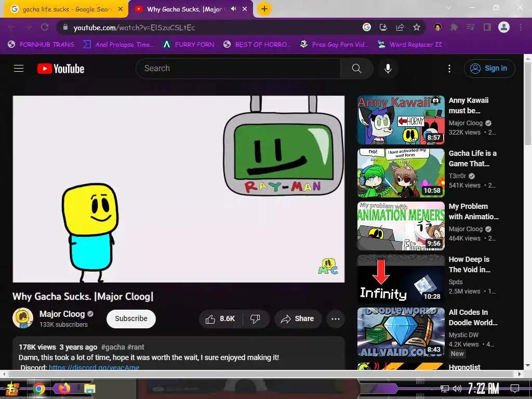Open YouTube settings three-dot menu
Image resolution: width=532 pixels, height=399 pixels.
449,69
